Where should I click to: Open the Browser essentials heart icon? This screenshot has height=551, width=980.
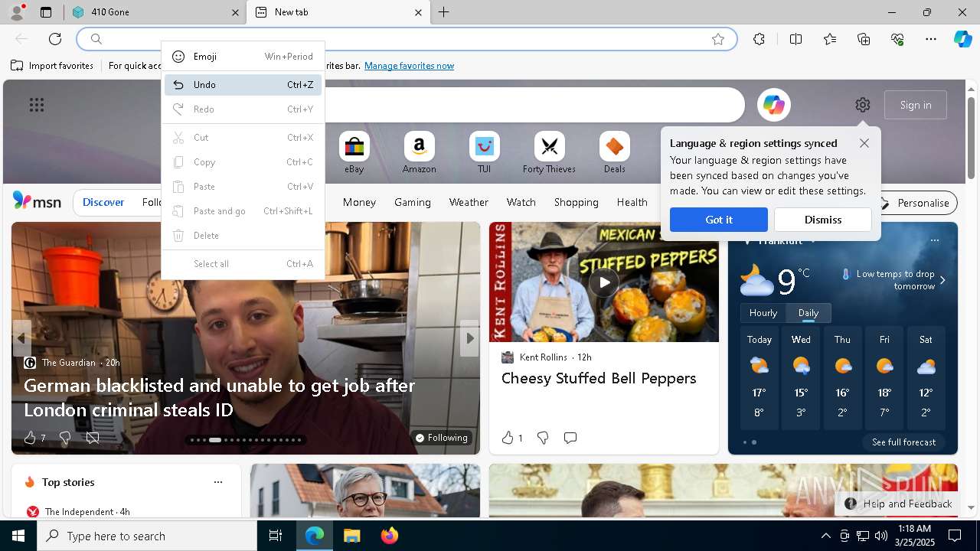(897, 39)
